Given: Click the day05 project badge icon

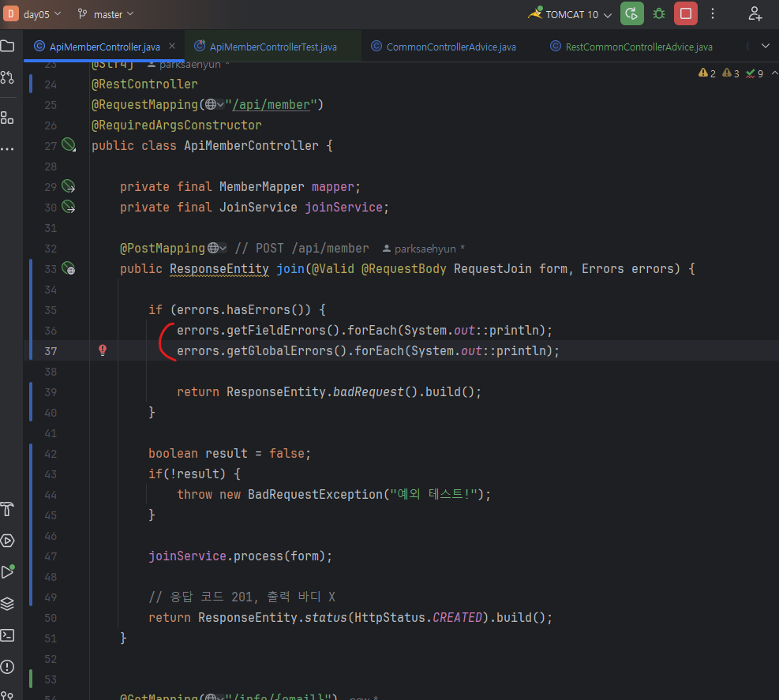Looking at the screenshot, I should coord(10,14).
